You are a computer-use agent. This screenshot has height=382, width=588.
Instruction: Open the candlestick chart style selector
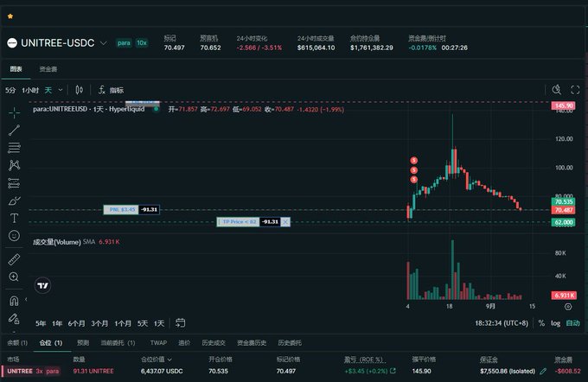click(80, 90)
